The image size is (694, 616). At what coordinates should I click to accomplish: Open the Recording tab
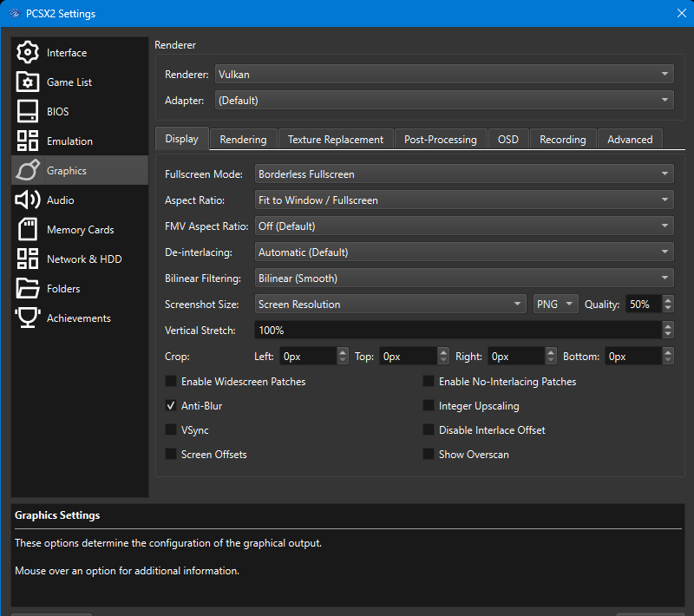click(563, 140)
